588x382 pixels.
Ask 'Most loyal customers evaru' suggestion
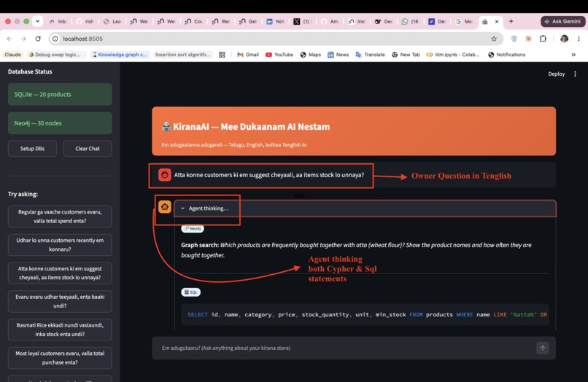point(60,358)
